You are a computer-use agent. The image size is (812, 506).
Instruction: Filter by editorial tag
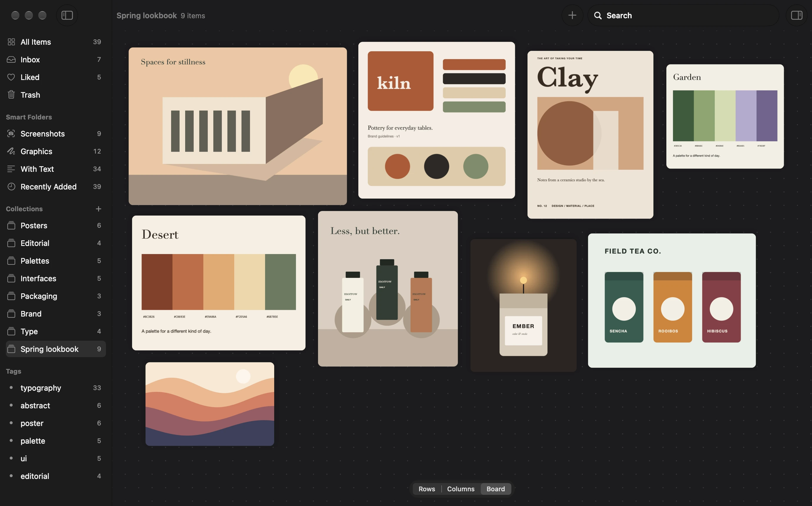56,476
